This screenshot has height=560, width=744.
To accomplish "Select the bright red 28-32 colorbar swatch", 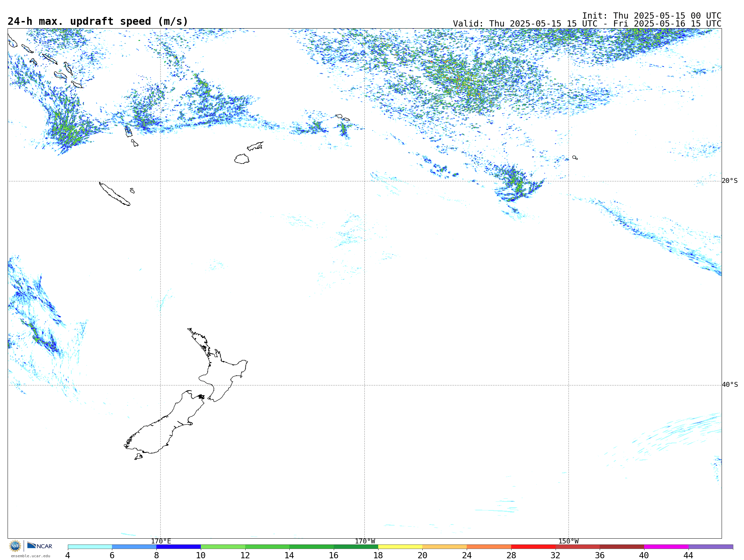I will pyautogui.click(x=533, y=547).
